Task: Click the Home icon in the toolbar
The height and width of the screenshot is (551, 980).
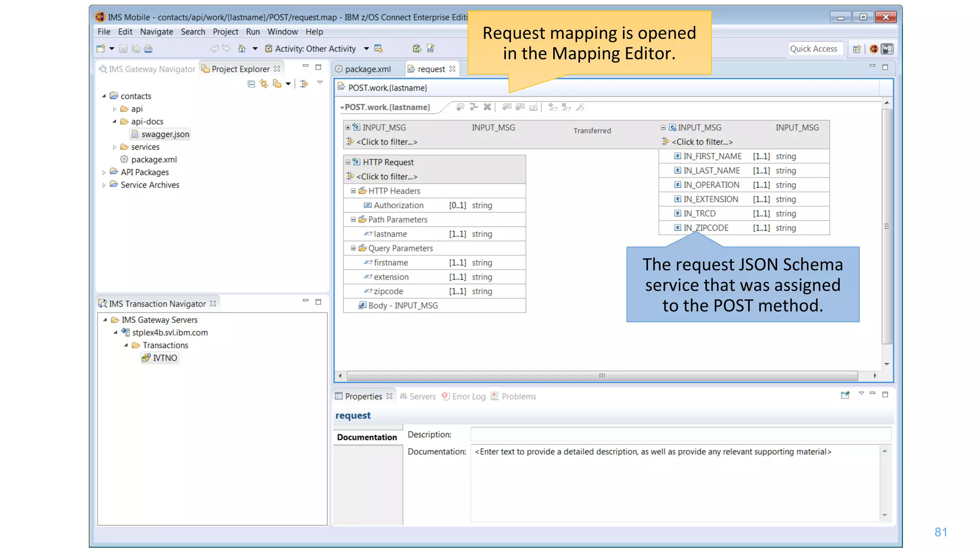Action: 242,48
